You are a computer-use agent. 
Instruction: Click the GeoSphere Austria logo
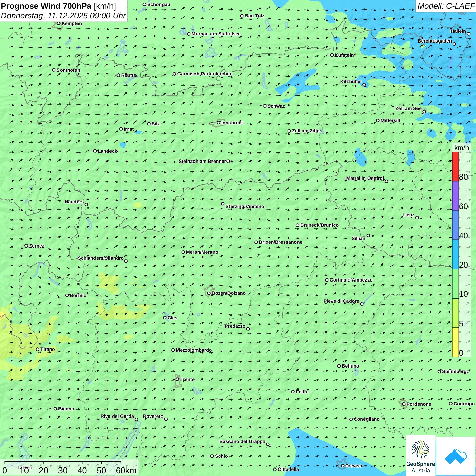[421, 456]
